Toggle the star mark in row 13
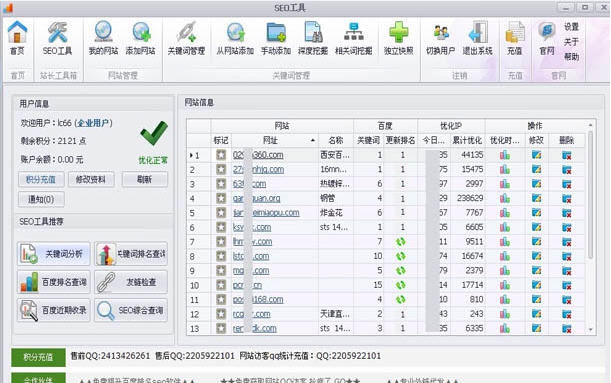Image resolution: width=611 pixels, height=383 pixels. (x=221, y=328)
